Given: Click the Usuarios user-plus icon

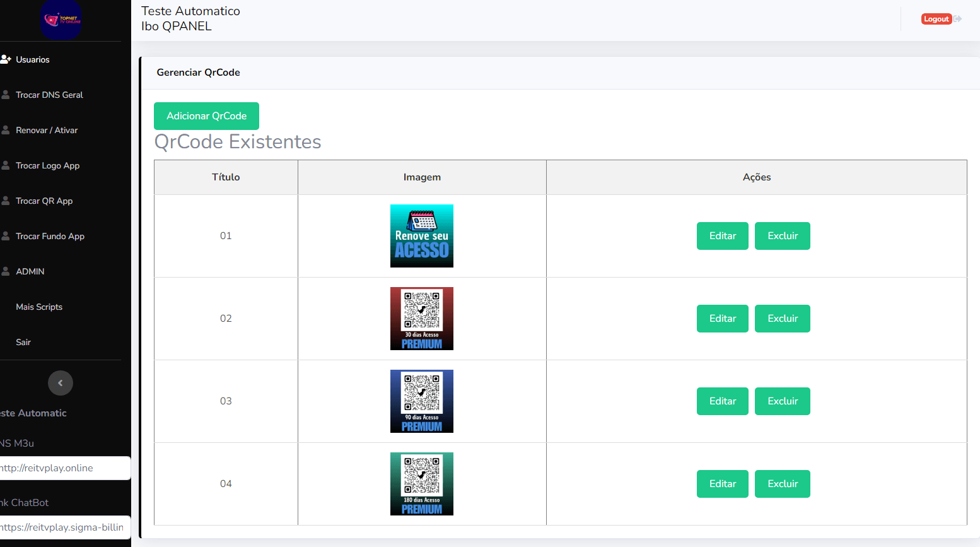Looking at the screenshot, I should click(6, 59).
